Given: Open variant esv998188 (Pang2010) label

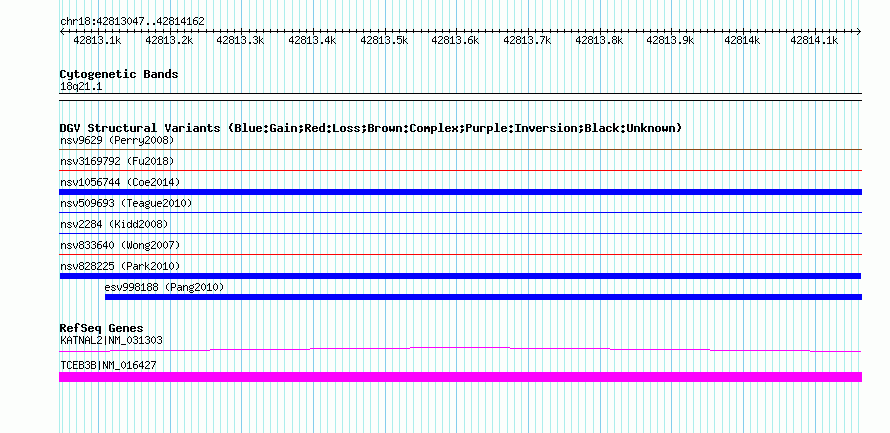Looking at the screenshot, I should click(x=165, y=287).
